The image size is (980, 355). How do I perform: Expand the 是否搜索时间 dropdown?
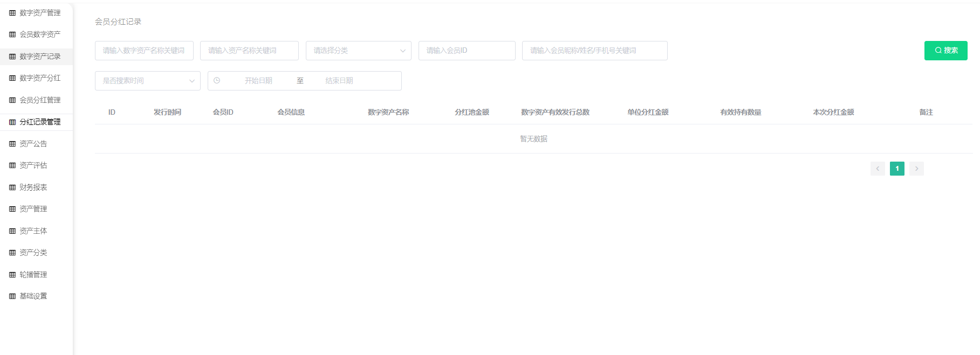coord(147,81)
